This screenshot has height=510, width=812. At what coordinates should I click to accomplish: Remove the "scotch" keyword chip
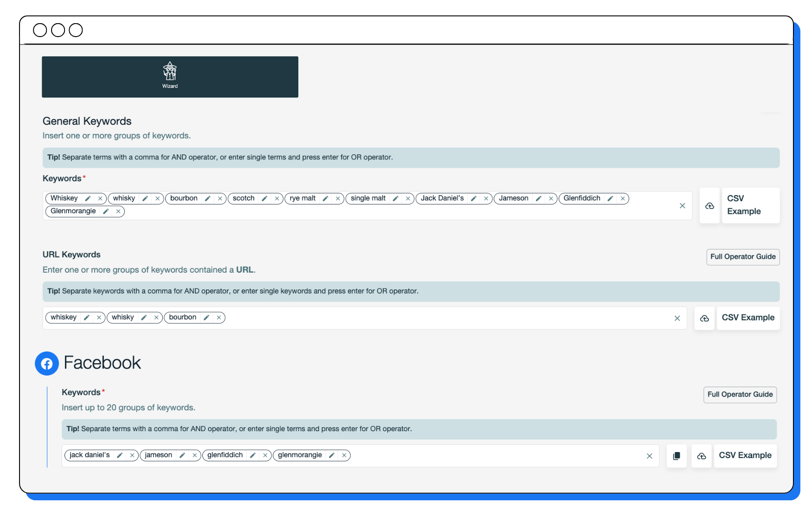[x=277, y=198]
